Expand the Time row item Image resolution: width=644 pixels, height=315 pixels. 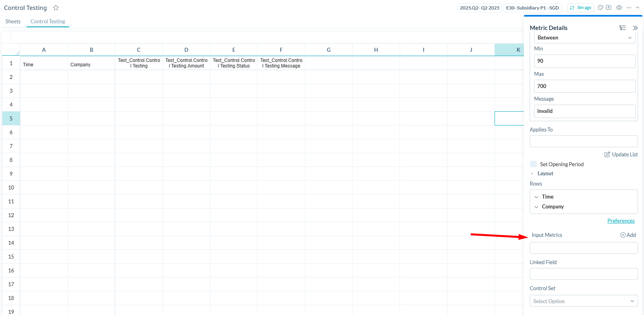click(x=536, y=197)
